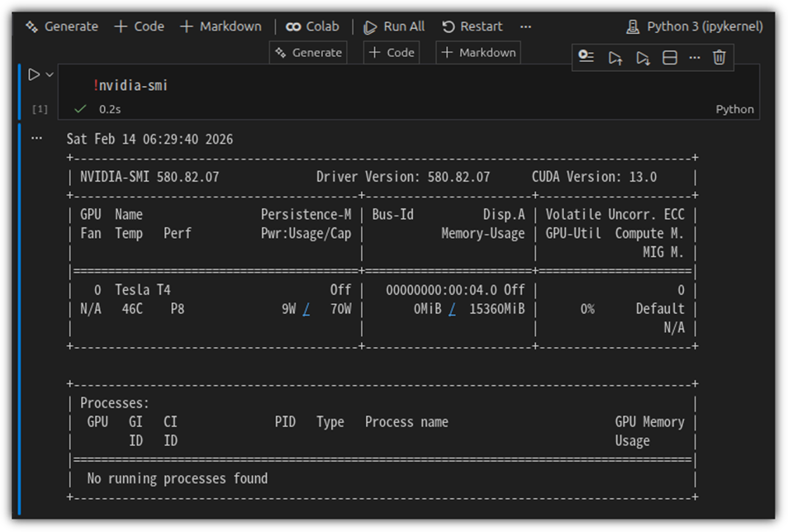
Task: Add a Code cell from the top toolbar
Action: [x=140, y=26]
